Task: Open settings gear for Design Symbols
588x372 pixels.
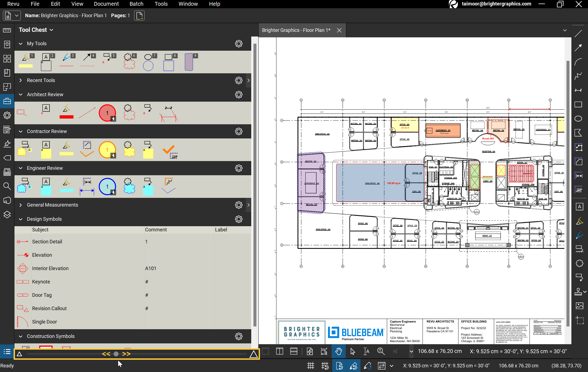Action: [239, 219]
